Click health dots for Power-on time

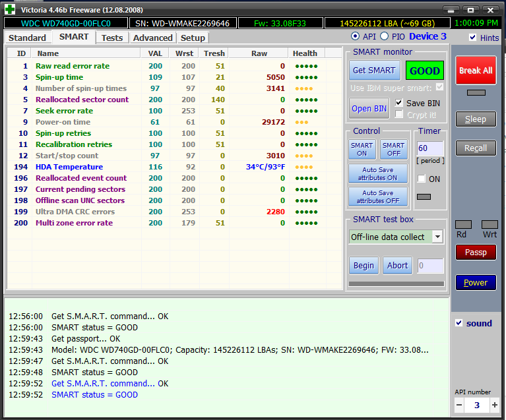[301, 122]
